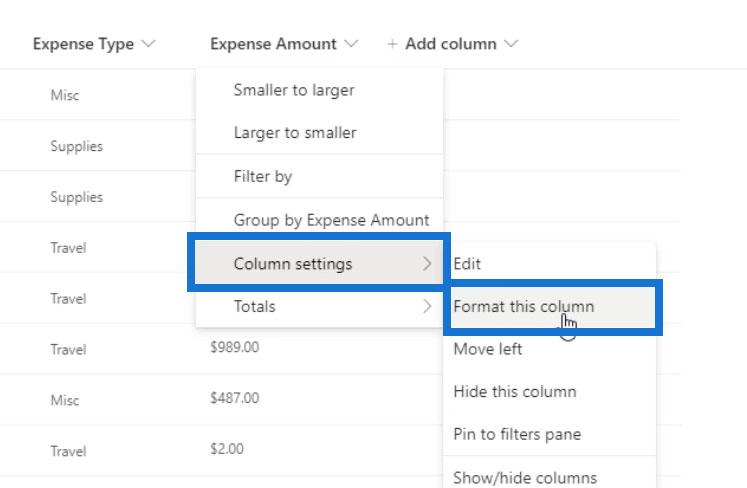Open the Expense Type column dropdown chevron

click(149, 44)
